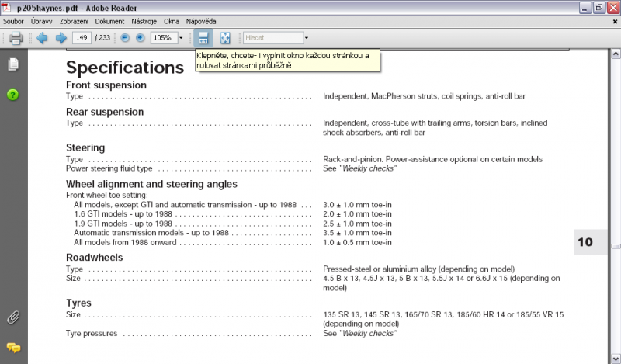The width and height of the screenshot is (621, 364).
Task: Open the Nástroje menu
Action: 144,21
